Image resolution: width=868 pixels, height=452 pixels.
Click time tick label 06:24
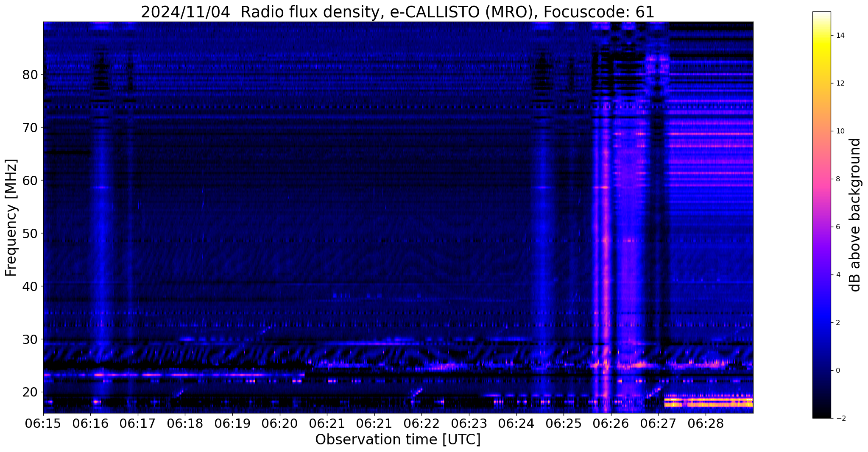pyautogui.click(x=516, y=423)
